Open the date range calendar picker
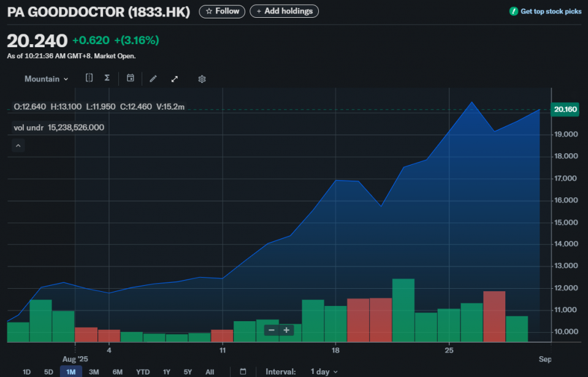The width and height of the screenshot is (588, 377). click(x=243, y=371)
